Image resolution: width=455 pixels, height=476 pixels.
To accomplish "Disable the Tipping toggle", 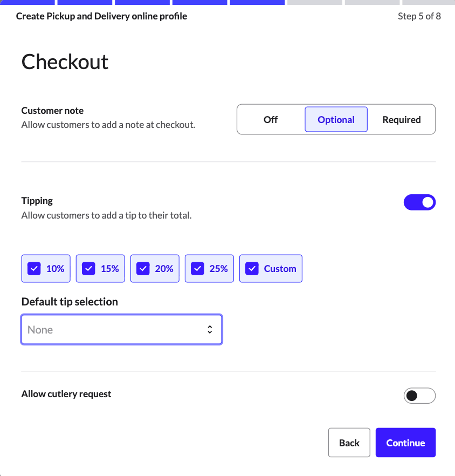I will pyautogui.click(x=419, y=202).
